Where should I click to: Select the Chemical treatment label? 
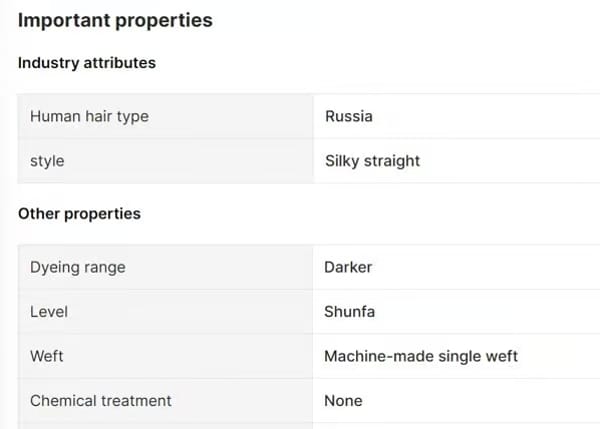click(101, 401)
